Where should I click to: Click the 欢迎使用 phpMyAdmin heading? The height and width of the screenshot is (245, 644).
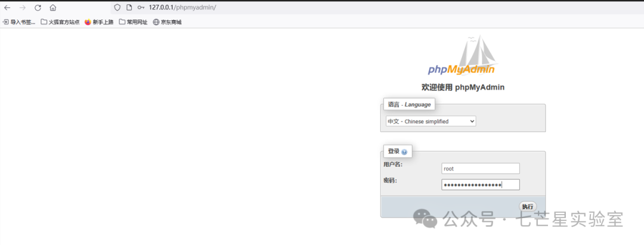[x=463, y=87]
